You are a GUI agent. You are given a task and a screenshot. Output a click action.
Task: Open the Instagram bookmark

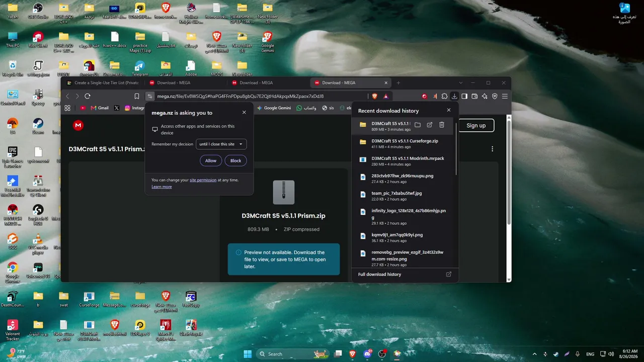point(135,108)
